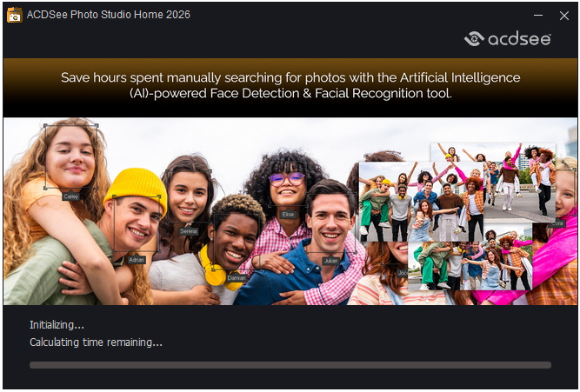Select the Elise face tag
Image resolution: width=580 pixels, height=392 pixels.
[x=288, y=214]
